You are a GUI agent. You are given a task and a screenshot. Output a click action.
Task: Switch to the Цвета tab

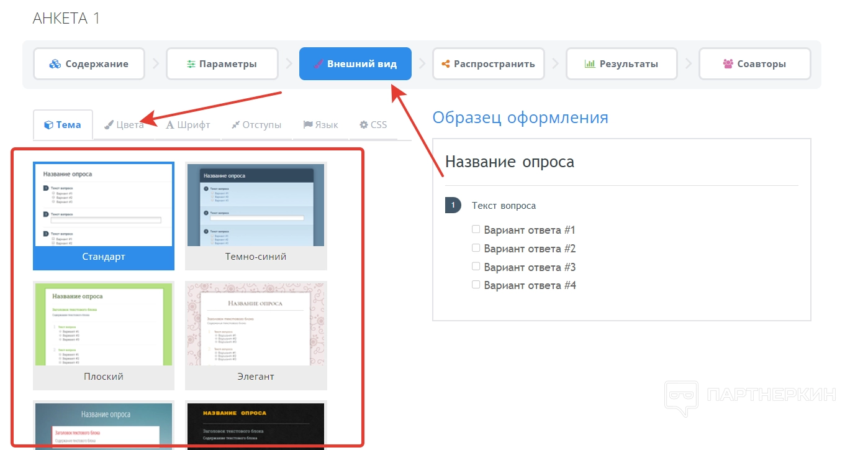pyautogui.click(x=124, y=125)
